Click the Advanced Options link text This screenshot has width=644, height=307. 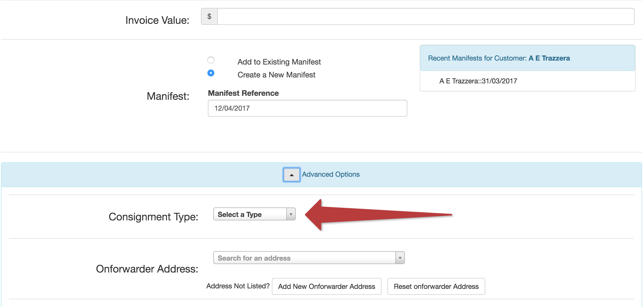point(330,174)
